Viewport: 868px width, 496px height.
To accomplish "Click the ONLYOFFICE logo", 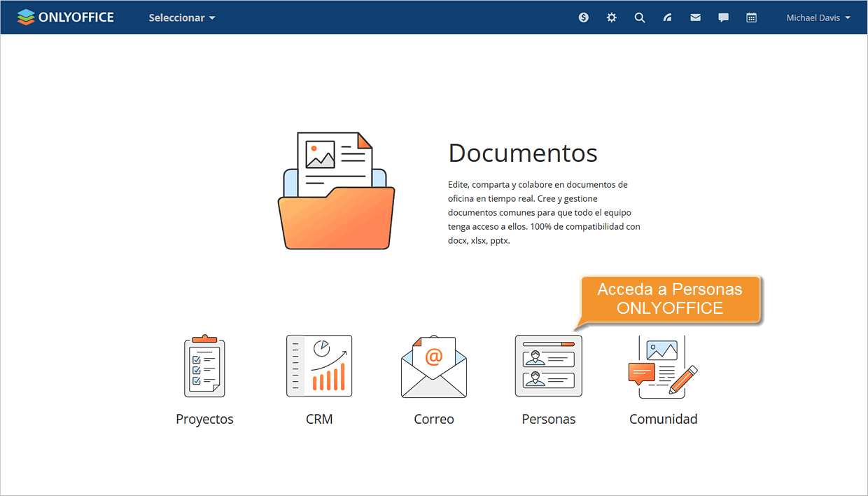I will (x=65, y=18).
